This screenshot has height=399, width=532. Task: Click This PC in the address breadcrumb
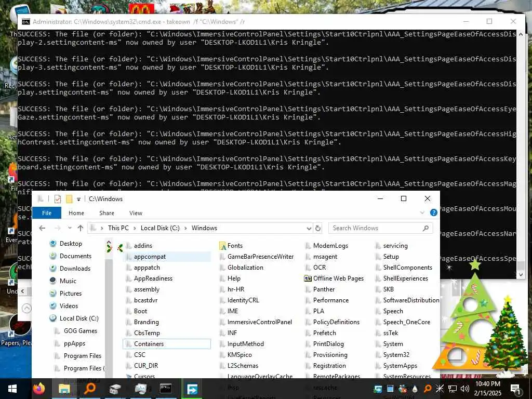118,228
